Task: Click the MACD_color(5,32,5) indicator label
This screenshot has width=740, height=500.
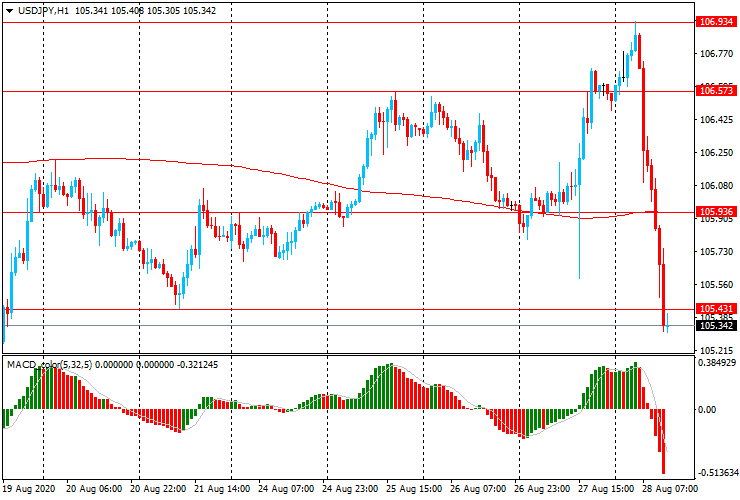Action: 54,364
